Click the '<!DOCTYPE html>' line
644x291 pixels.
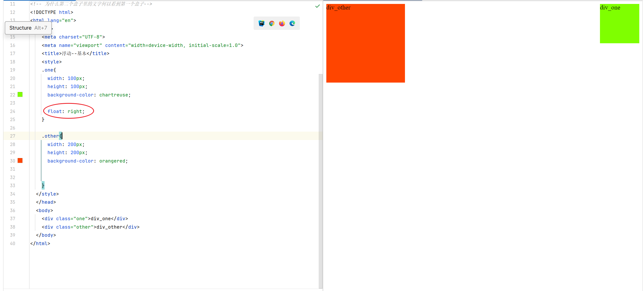tap(52, 12)
